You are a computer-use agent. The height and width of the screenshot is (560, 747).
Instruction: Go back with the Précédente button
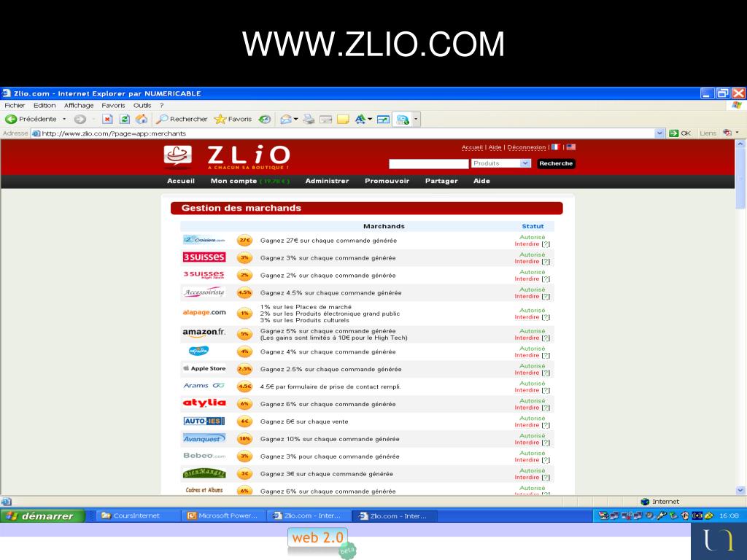pyautogui.click(x=31, y=119)
